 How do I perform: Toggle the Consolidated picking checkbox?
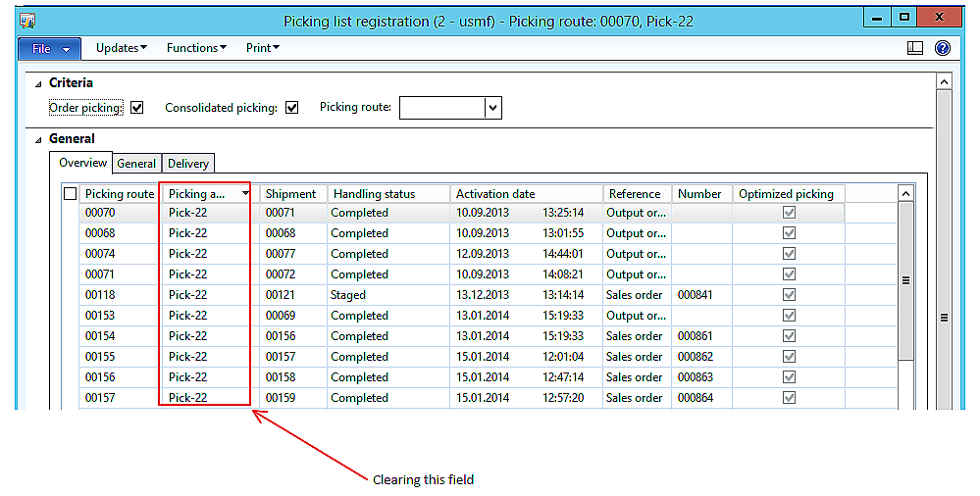coord(291,108)
